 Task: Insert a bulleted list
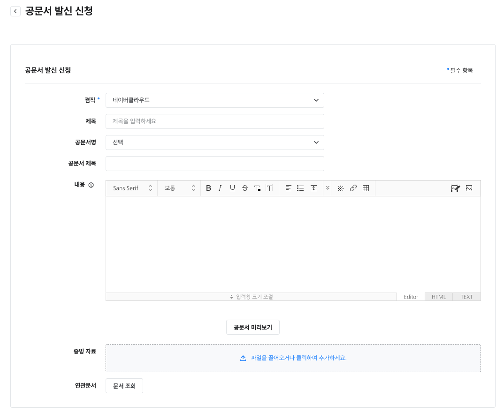(300, 188)
